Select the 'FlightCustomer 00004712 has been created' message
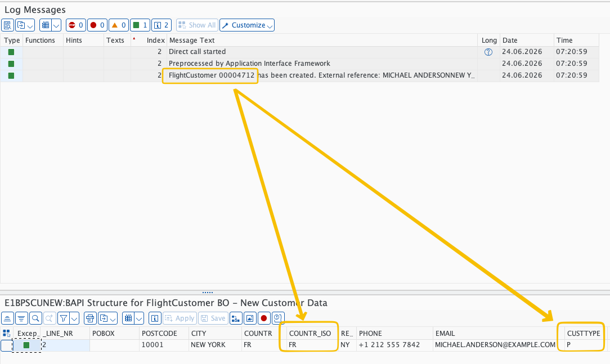 click(x=299, y=75)
